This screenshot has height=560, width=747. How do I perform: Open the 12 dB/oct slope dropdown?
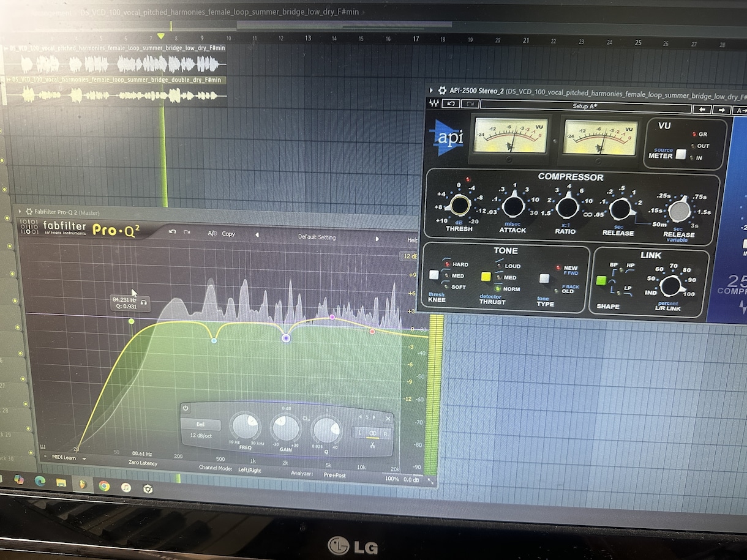tap(200, 435)
